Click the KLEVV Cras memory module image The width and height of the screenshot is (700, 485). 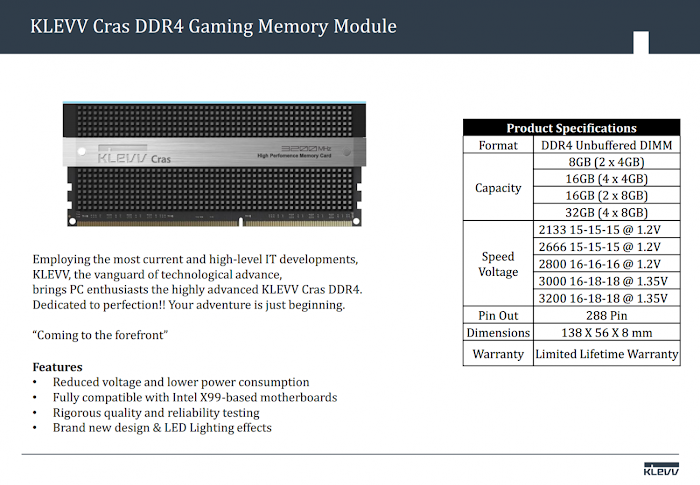[214, 164]
